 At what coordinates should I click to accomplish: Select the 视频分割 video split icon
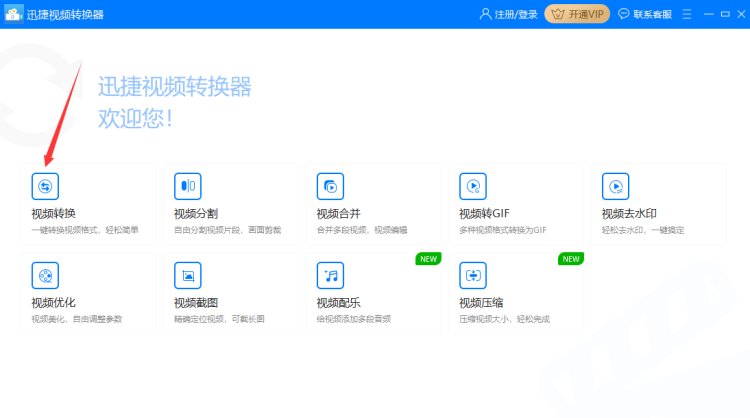coord(188,186)
